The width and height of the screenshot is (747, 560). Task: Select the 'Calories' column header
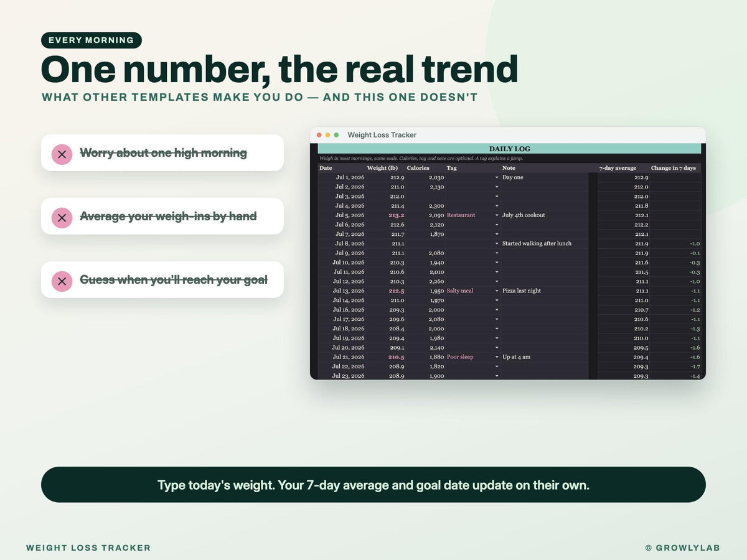[x=426, y=168]
